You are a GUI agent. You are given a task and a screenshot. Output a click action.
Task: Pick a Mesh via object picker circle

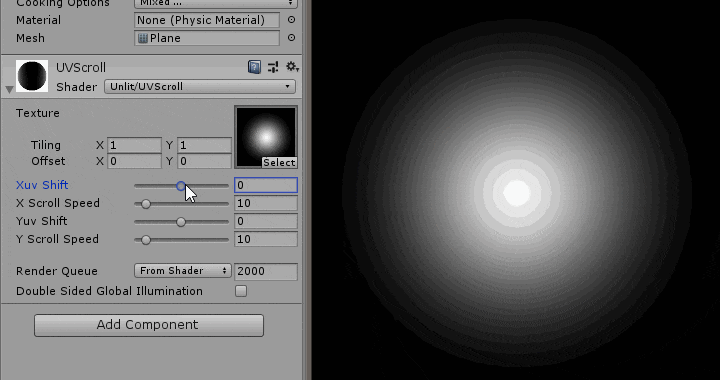[x=291, y=38]
